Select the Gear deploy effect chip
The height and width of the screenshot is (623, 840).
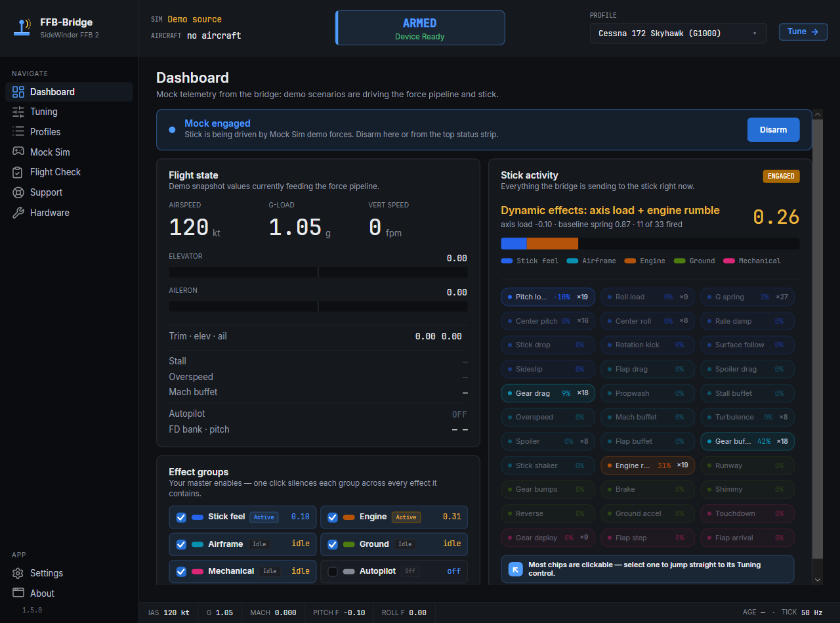[x=548, y=538]
